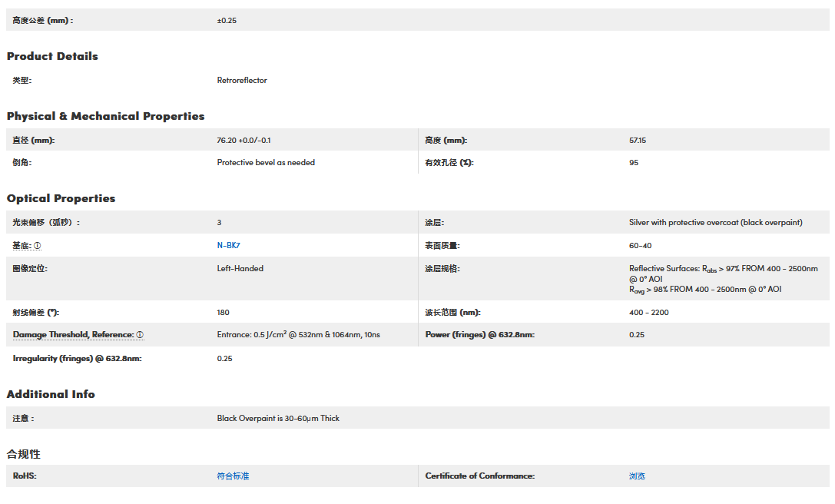Click the Left-Handed value
The height and width of the screenshot is (504, 835).
240,269
